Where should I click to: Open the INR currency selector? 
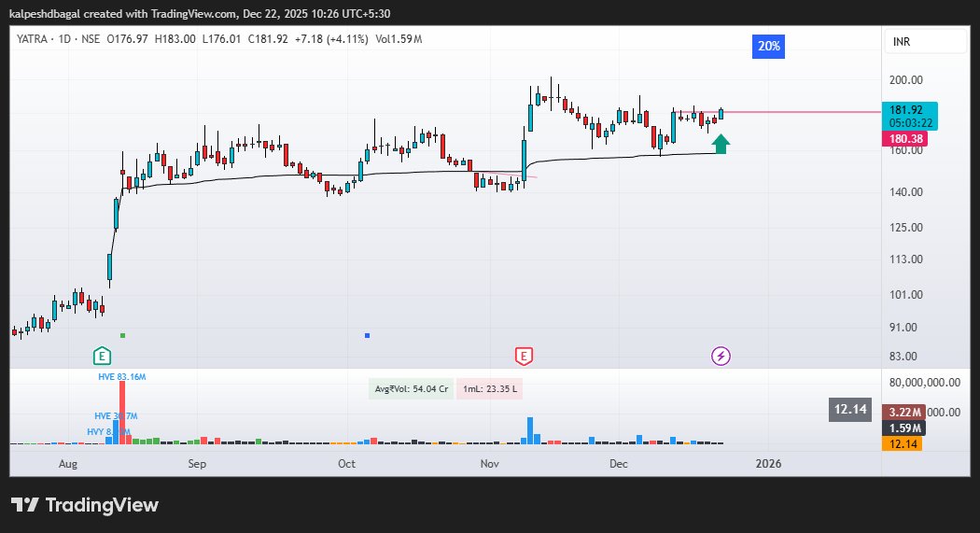(x=925, y=42)
